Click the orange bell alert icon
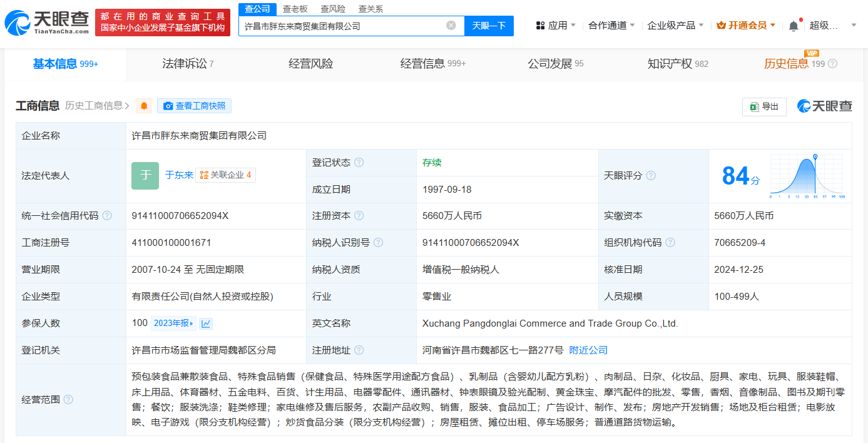 (144, 106)
